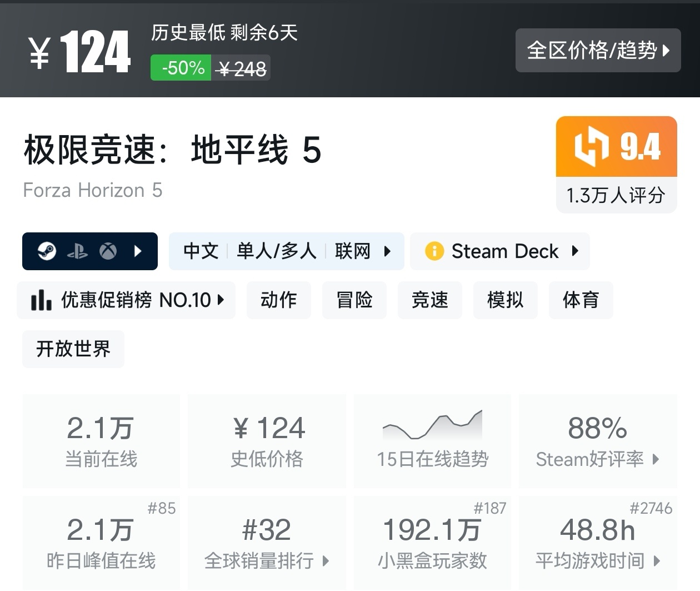The image size is (700, 591).
Task: Toggle the 开放世界 genre tag
Action: [x=73, y=349]
